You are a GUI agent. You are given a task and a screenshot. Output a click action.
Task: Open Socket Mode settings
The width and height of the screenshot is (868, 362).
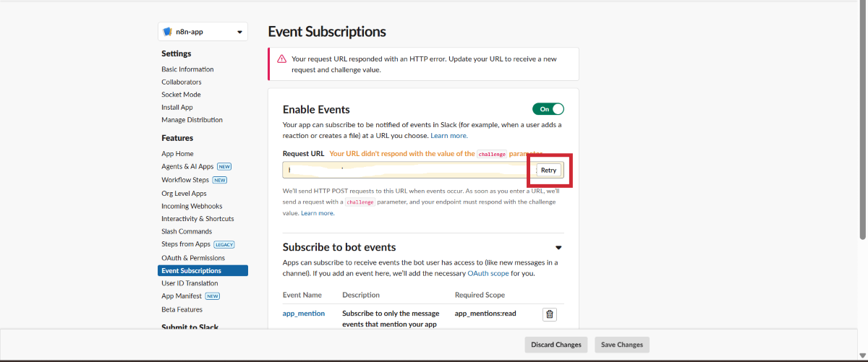[x=181, y=95]
